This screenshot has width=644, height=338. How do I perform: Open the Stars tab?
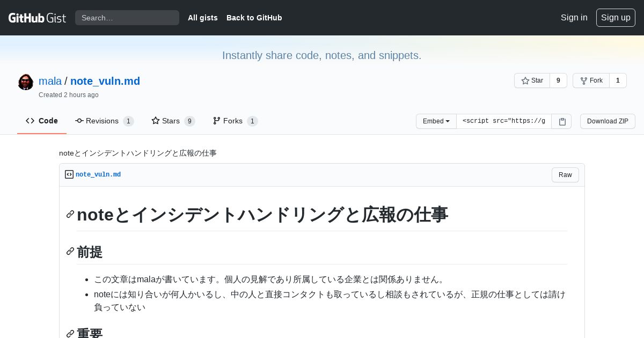point(173,121)
